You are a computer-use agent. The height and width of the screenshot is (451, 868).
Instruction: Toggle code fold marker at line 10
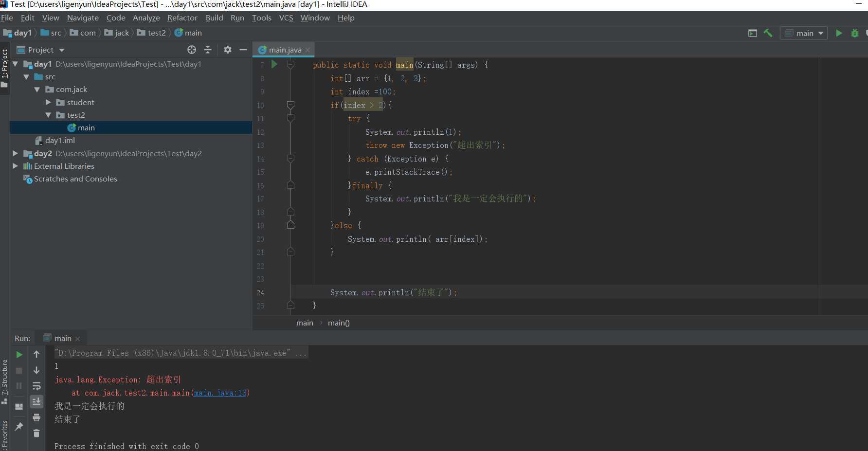point(290,105)
